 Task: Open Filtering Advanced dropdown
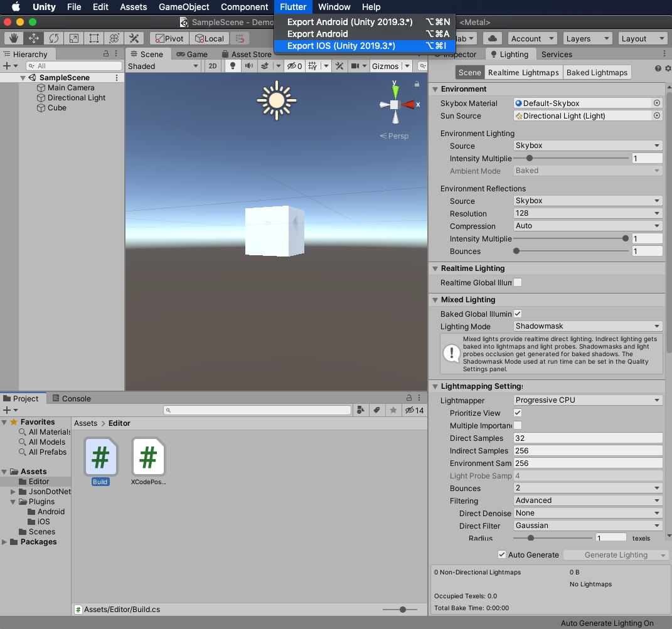coord(588,500)
